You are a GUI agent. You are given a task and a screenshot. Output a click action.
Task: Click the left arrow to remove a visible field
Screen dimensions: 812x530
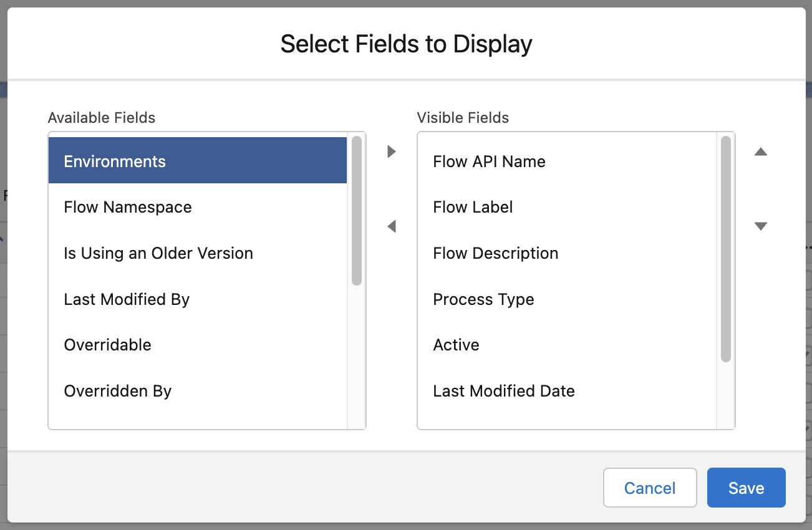pos(392,226)
